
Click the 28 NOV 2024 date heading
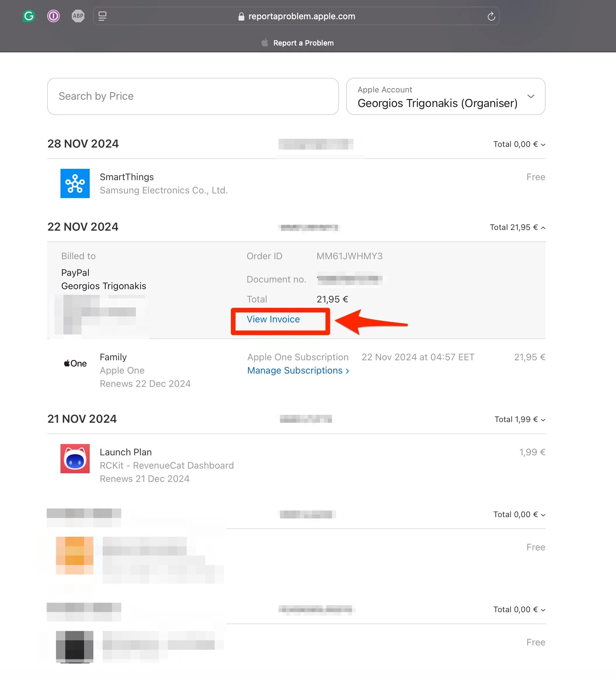coord(83,144)
